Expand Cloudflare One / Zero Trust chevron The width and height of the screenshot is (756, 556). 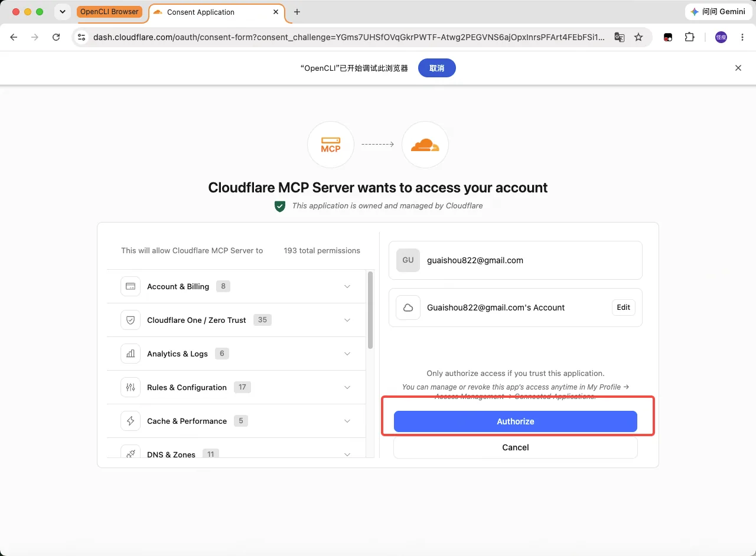(x=347, y=320)
